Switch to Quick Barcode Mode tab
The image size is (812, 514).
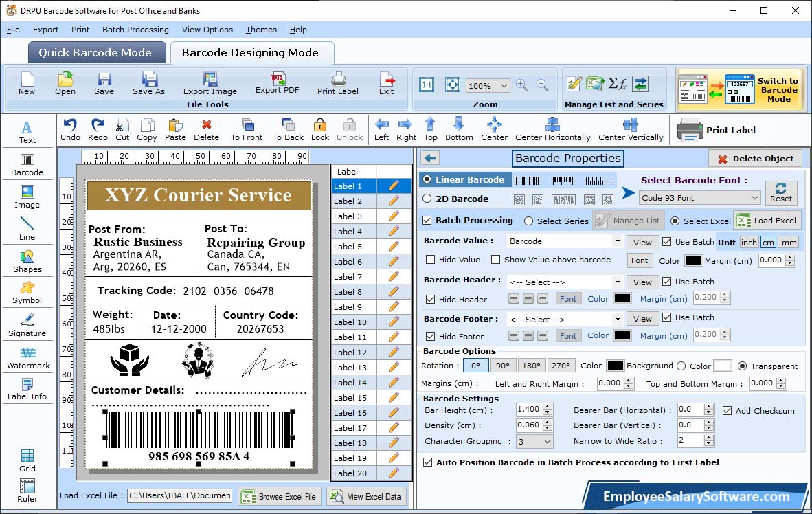(95, 52)
